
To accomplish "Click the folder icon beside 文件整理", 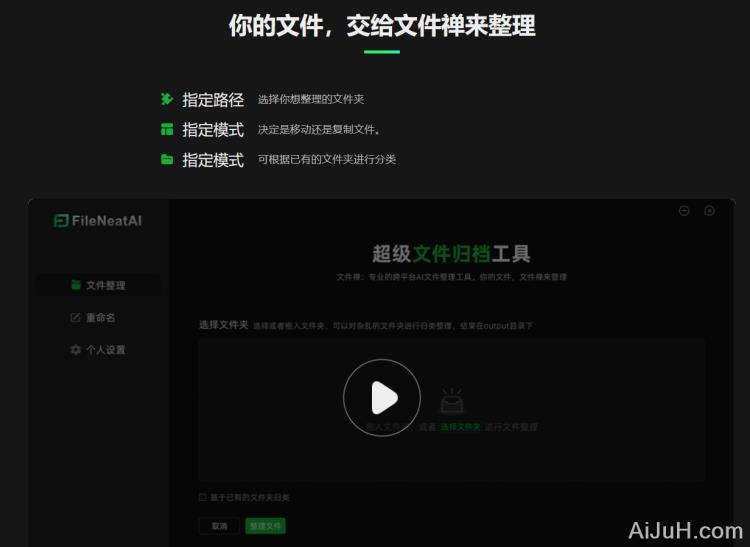I will 76,285.
